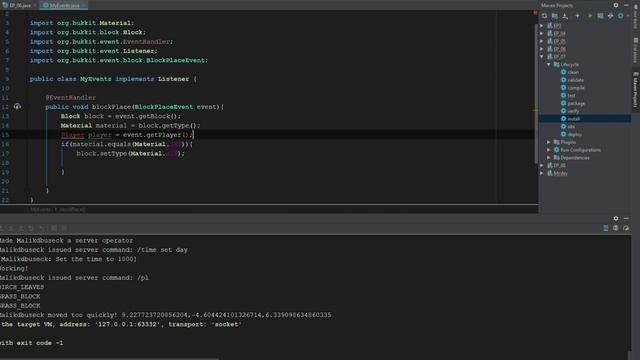Open the console panel gear settings
This screenshot has height=360, width=640.
(x=616, y=218)
